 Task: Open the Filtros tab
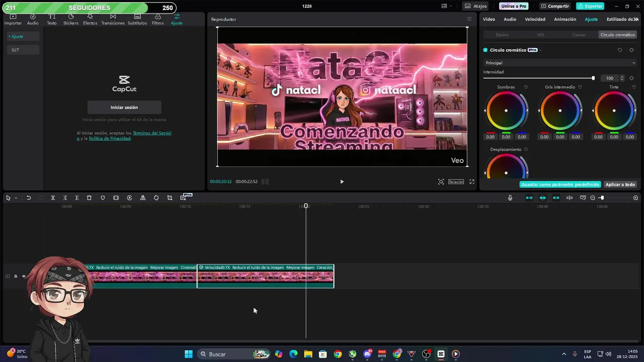tap(157, 20)
